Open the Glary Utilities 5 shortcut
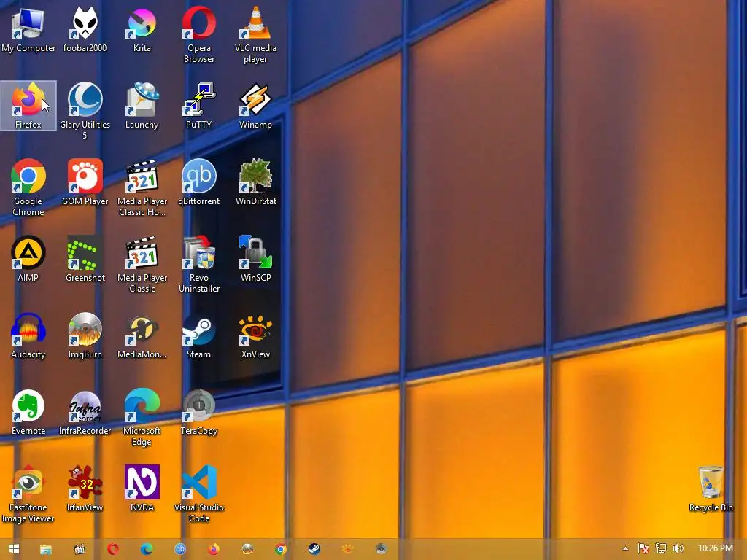 85,112
